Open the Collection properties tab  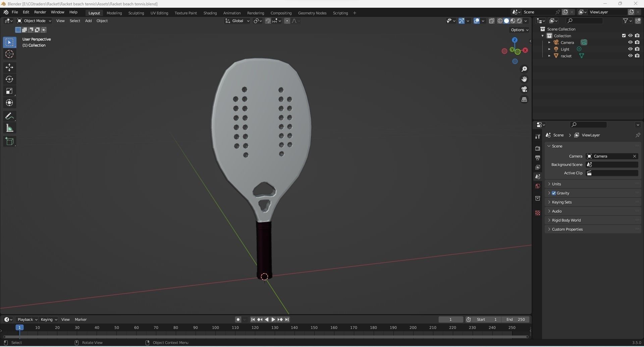tap(538, 198)
